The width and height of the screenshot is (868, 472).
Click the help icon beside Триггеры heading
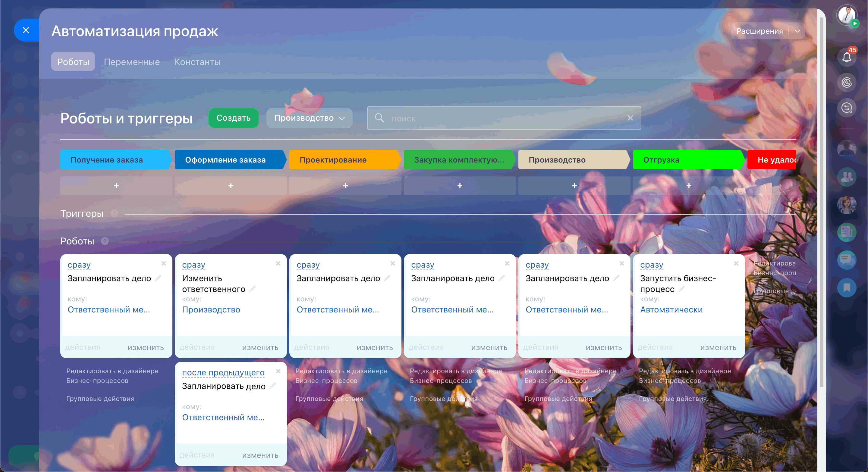tap(114, 213)
